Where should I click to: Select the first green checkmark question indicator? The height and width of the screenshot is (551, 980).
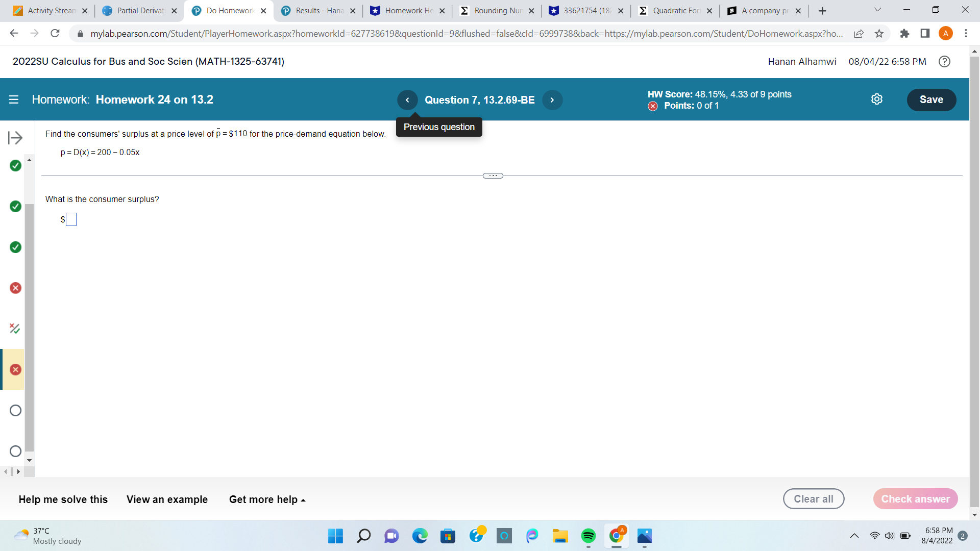(15, 165)
